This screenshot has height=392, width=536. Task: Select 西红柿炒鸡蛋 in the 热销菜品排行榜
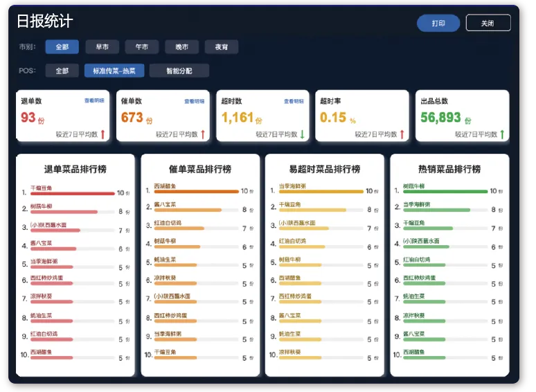tap(420, 278)
